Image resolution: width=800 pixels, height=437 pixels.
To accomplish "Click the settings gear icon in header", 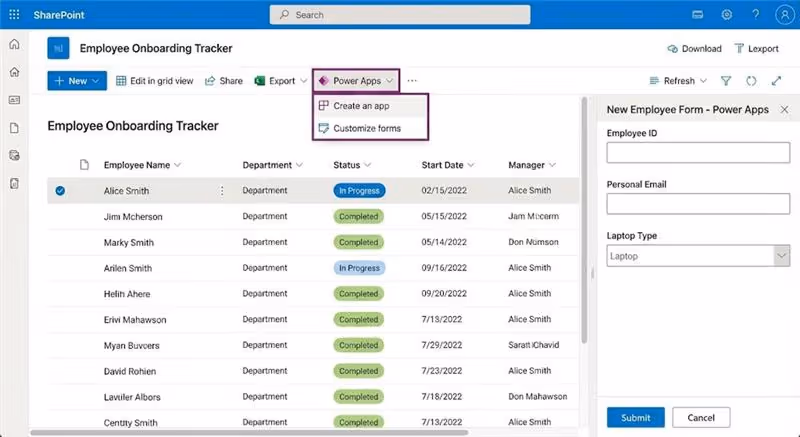I will pos(727,15).
